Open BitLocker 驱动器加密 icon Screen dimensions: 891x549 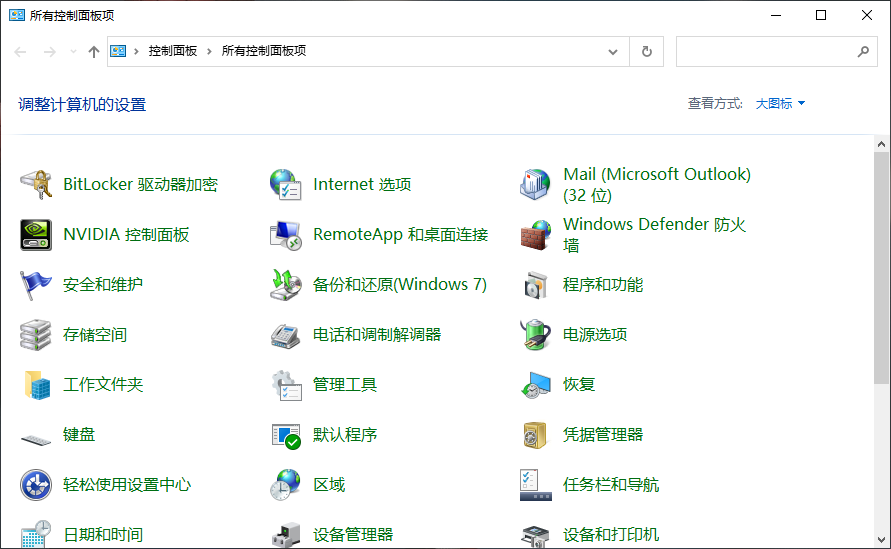[36, 185]
